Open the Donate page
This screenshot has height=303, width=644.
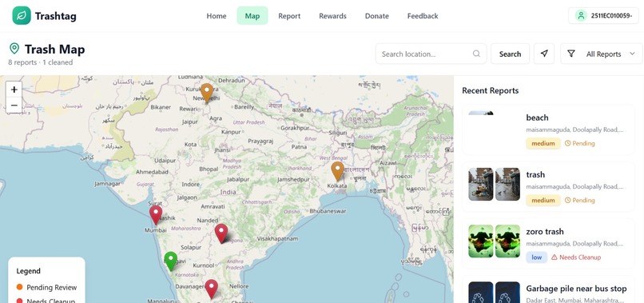[376, 16]
